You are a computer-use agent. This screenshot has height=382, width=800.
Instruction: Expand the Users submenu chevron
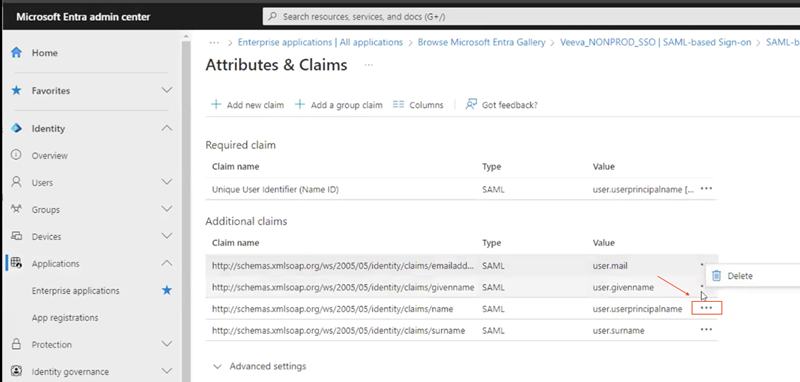click(x=167, y=182)
